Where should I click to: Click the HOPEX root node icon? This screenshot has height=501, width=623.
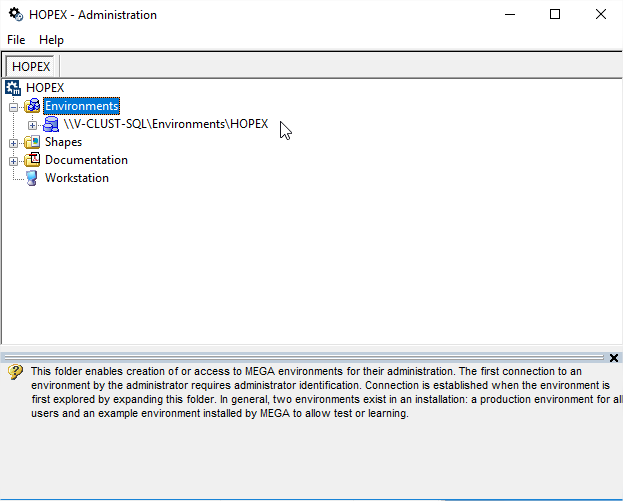[13, 88]
